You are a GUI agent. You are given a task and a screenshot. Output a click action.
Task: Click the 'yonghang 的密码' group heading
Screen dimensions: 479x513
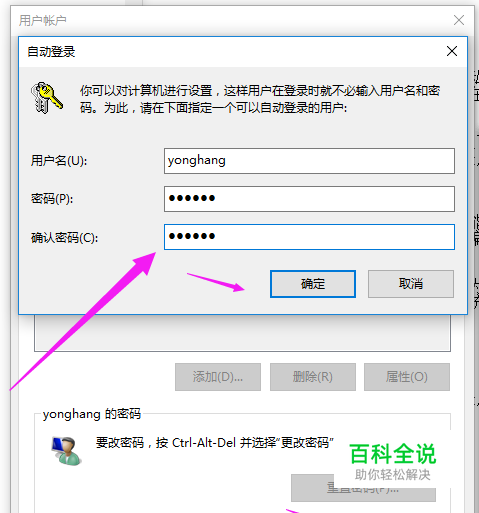92,414
